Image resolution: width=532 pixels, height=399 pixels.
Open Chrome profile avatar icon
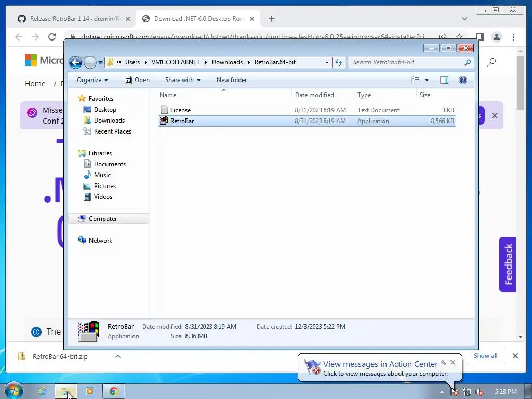pos(497,37)
